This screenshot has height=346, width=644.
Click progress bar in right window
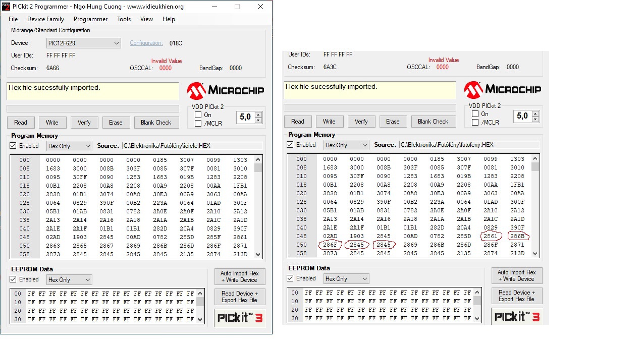pyautogui.click(x=370, y=107)
